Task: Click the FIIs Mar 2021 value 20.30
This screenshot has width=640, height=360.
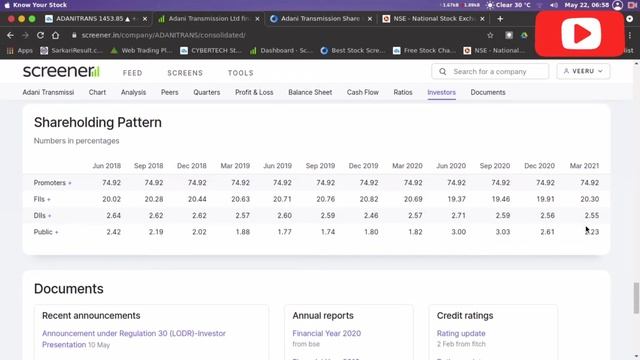Action: coord(589,199)
